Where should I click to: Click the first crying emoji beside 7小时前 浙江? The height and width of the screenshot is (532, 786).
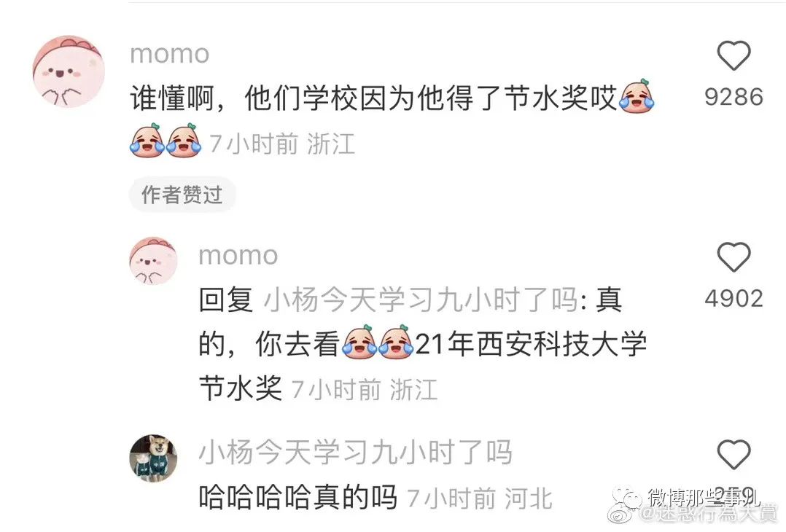point(147,141)
